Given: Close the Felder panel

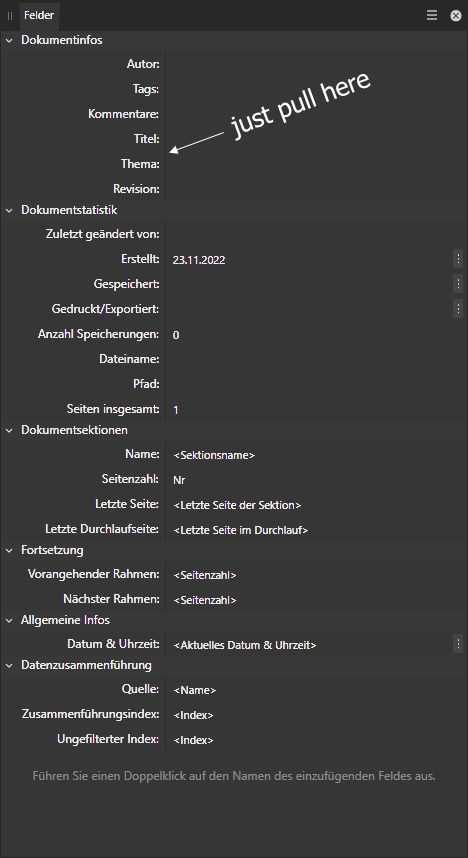Looking at the screenshot, I should click(455, 15).
